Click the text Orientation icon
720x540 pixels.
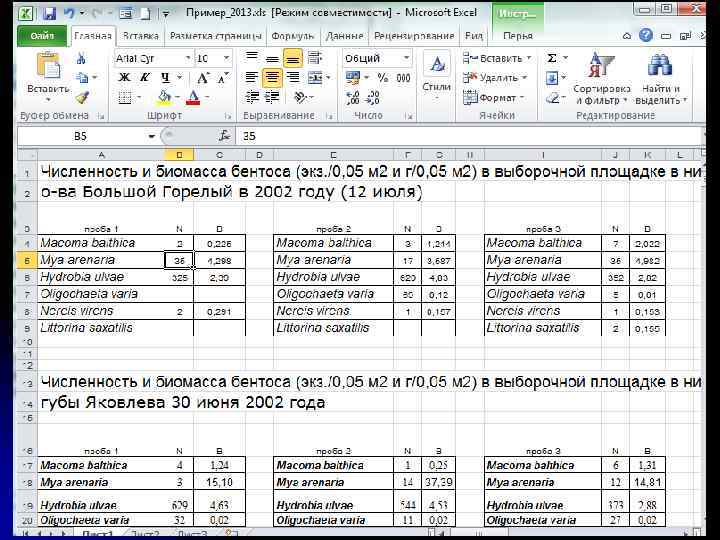tap(300, 97)
